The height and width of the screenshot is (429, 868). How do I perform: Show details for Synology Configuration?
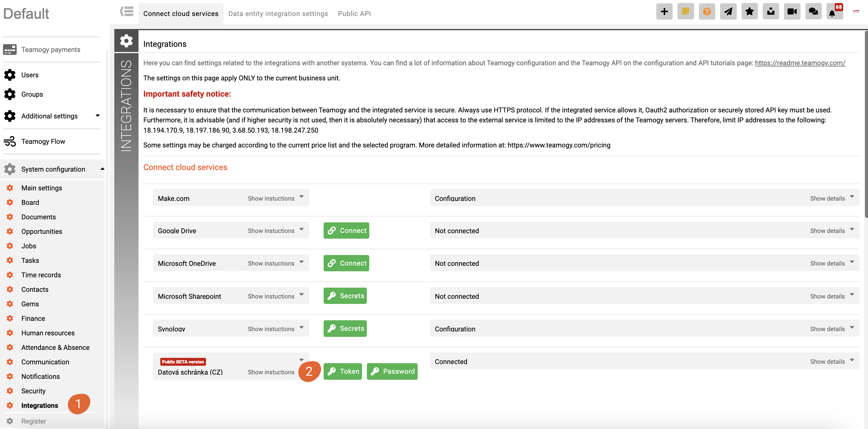[x=832, y=329]
